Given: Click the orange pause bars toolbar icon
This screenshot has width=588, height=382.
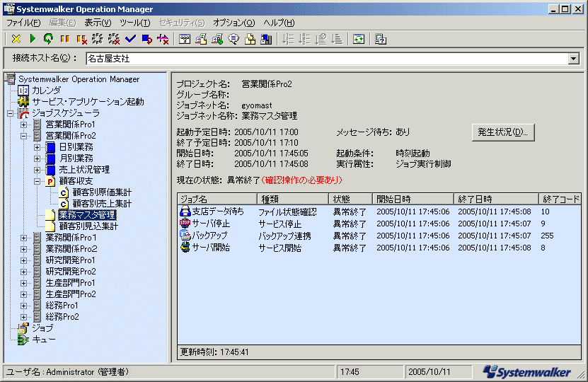Looking at the screenshot, I should 64,39.
